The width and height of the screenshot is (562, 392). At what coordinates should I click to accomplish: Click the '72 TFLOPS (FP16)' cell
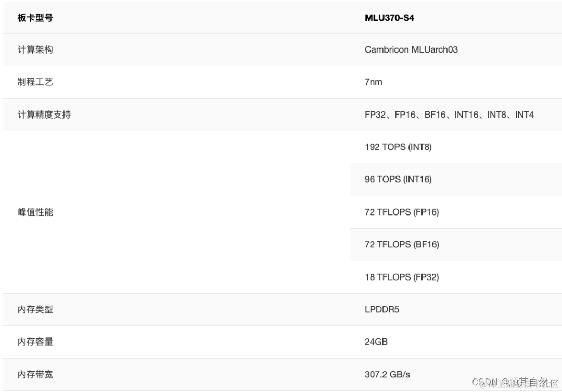click(x=402, y=212)
